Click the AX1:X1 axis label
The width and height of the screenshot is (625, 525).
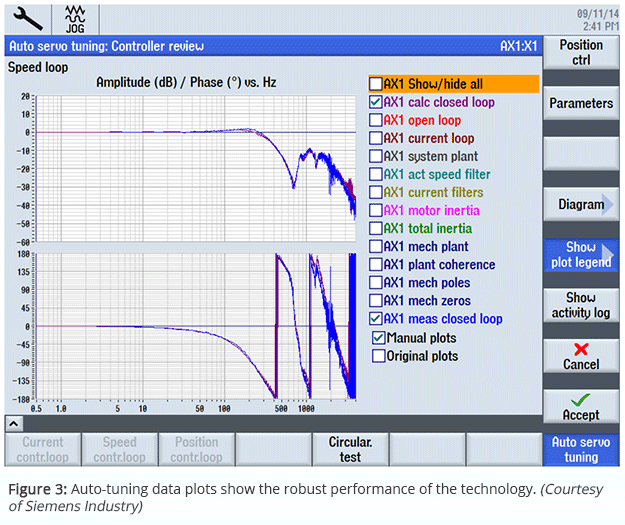[x=519, y=46]
